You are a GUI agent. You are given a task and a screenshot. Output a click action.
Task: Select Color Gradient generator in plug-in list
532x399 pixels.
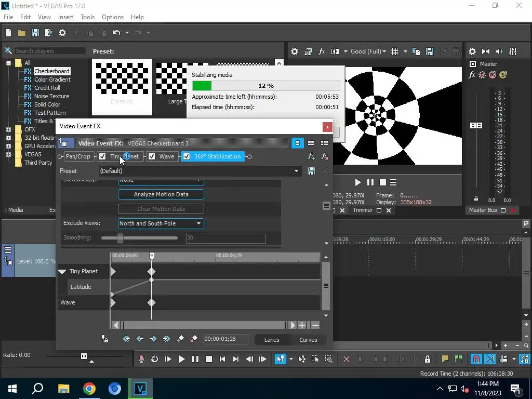(52, 79)
